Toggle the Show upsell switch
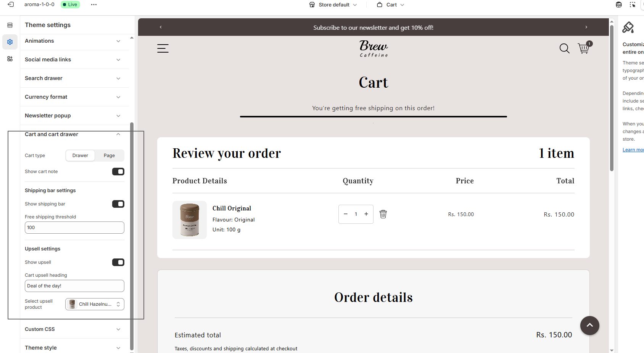644x353 pixels. pos(118,262)
